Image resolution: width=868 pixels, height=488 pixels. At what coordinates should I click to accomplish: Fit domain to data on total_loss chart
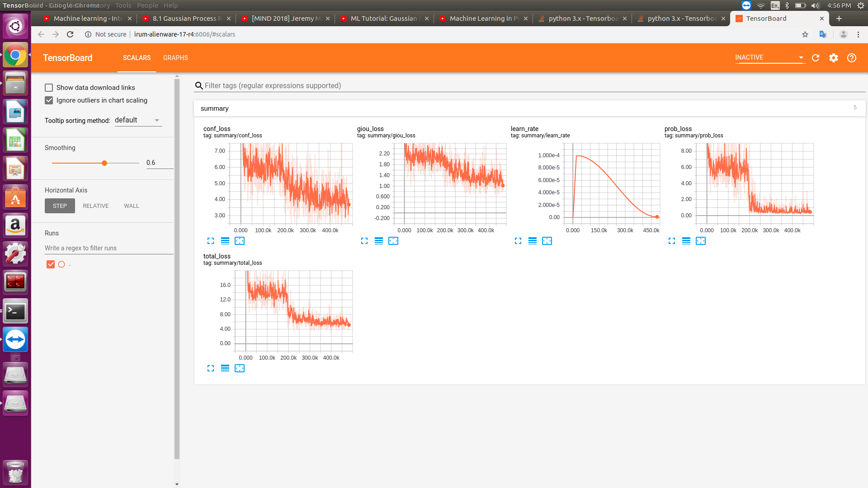[x=240, y=368]
